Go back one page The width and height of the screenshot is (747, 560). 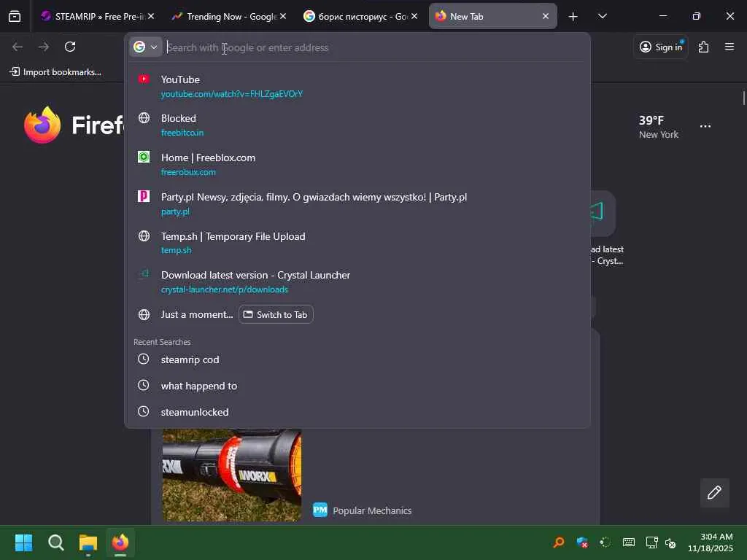18,47
